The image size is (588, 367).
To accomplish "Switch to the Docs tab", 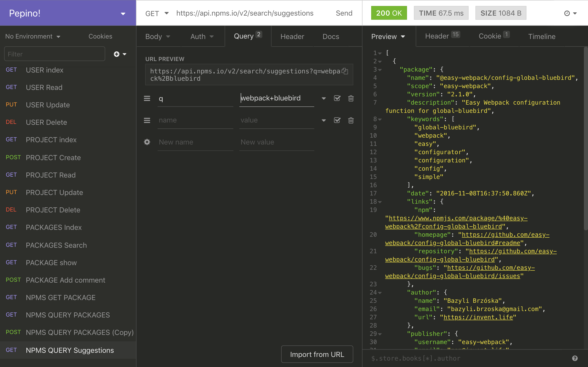I will [x=331, y=36].
